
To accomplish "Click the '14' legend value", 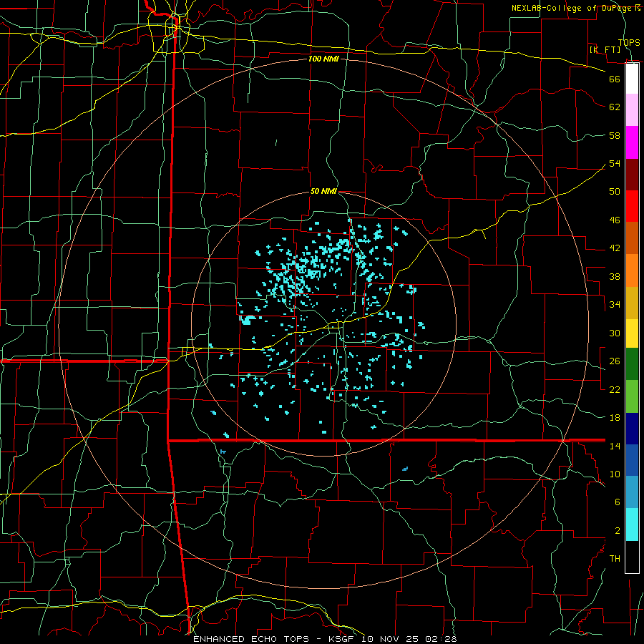I will pos(615,446).
